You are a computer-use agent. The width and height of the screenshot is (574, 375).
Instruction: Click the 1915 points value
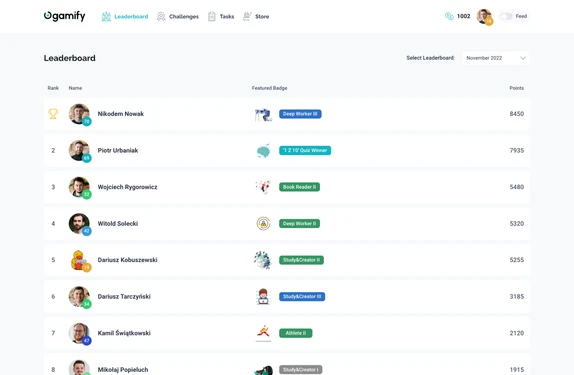coord(517,370)
